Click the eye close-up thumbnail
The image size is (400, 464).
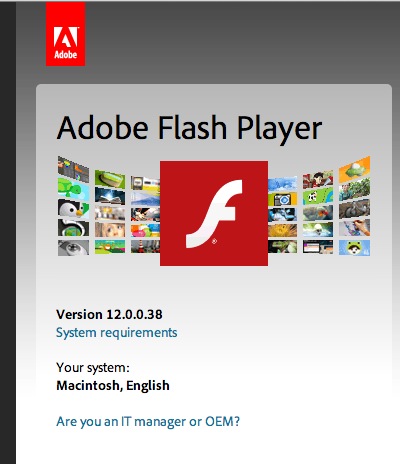[x=73, y=248]
